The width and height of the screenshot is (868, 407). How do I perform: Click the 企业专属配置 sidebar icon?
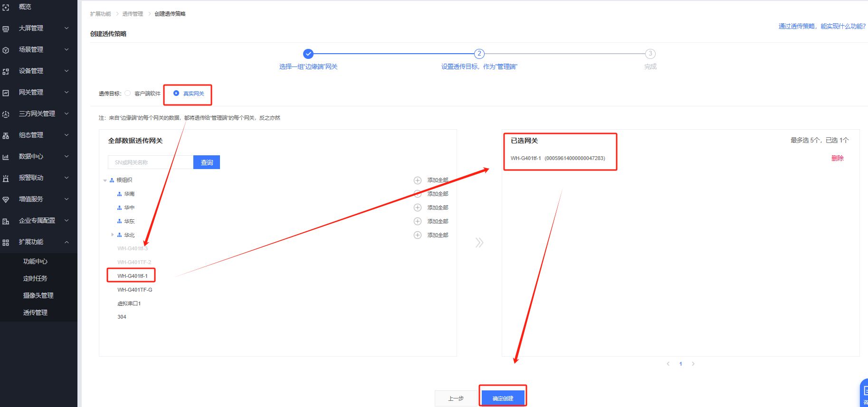coord(6,221)
